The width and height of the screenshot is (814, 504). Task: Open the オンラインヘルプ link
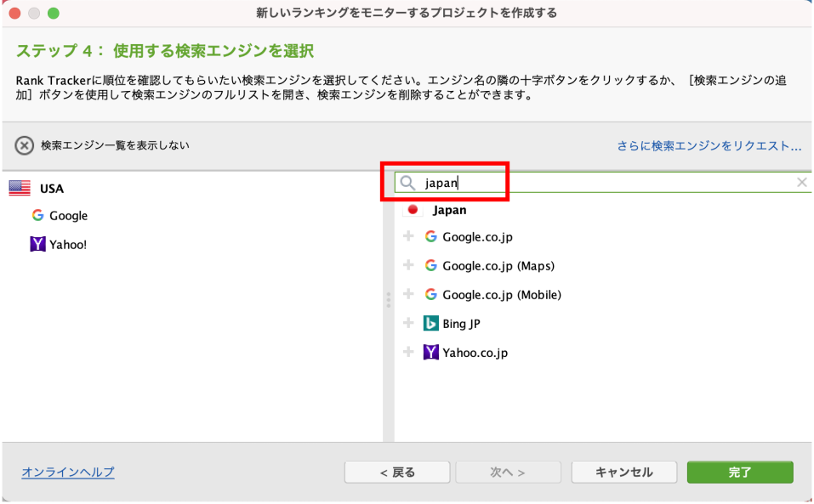pyautogui.click(x=68, y=473)
